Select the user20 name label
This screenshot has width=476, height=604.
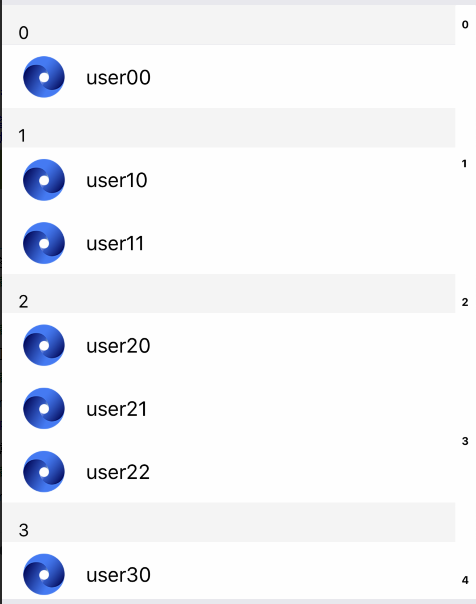coord(118,346)
